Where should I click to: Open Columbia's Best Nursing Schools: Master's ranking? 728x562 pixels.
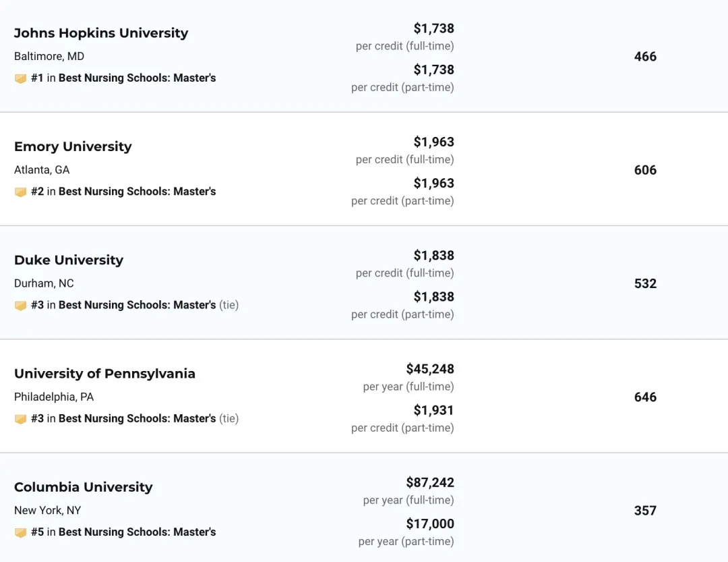[x=137, y=532]
